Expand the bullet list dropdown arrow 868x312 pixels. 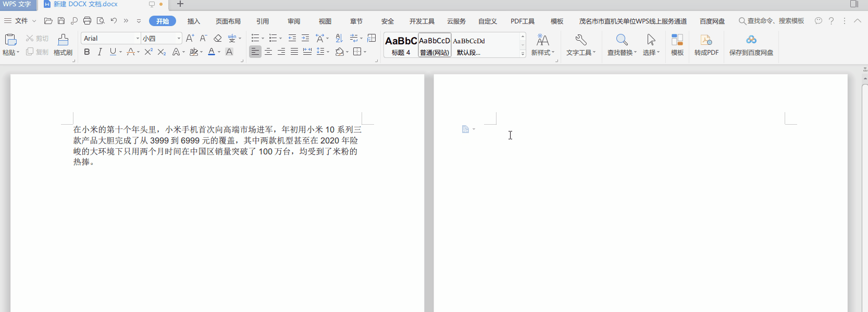[x=263, y=38]
